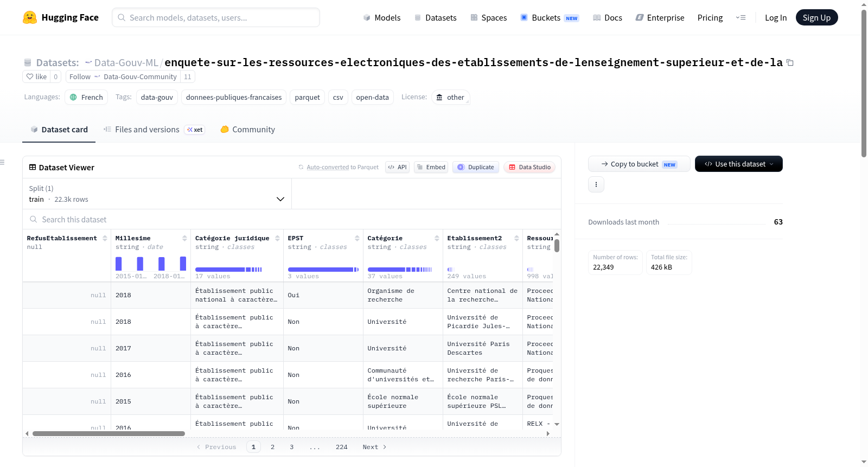This screenshot has width=868, height=467.
Task: Sort the Millesime column
Action: 184,238
